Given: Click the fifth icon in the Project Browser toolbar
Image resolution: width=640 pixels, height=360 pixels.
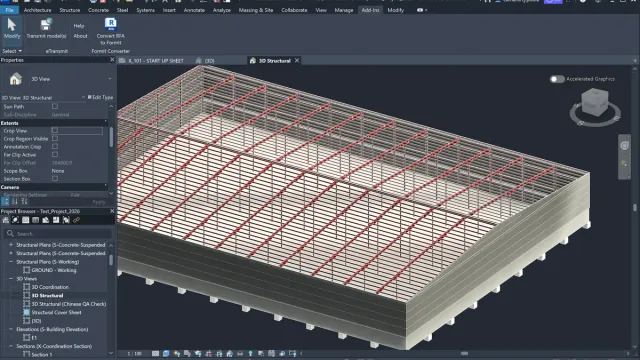Looking at the screenshot, I should pyautogui.click(x=46, y=220).
